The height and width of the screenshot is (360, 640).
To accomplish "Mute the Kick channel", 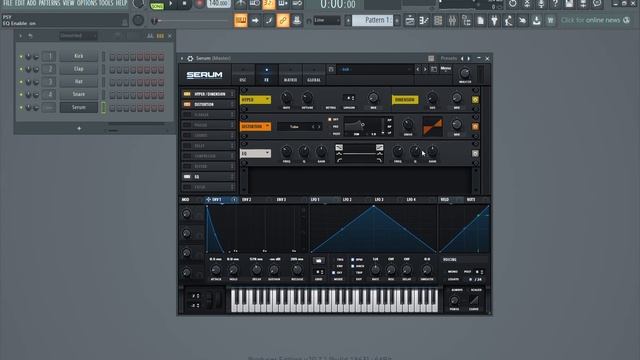I will tap(21, 56).
